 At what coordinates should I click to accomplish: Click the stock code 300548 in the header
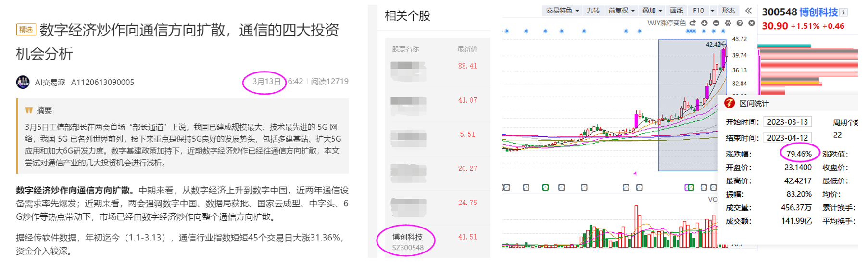[x=779, y=12]
